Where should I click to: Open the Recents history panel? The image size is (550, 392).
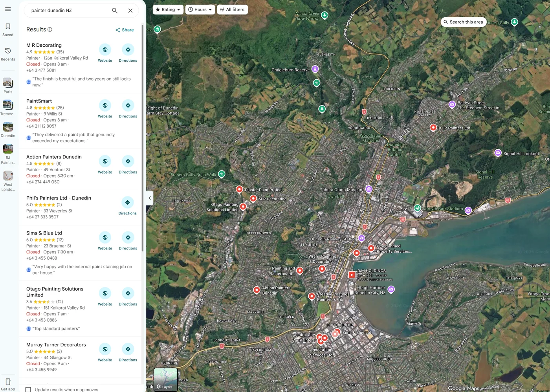click(x=8, y=54)
